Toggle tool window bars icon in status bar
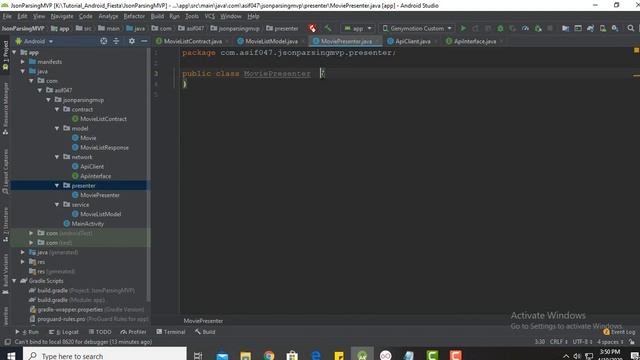The height and width of the screenshot is (360, 640). (7, 342)
